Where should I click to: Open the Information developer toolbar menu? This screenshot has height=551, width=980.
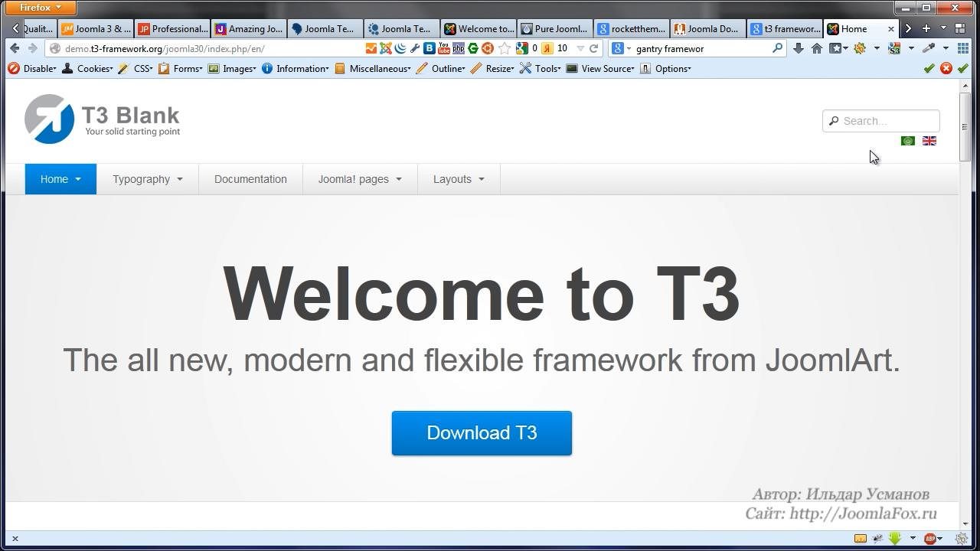coord(295,68)
